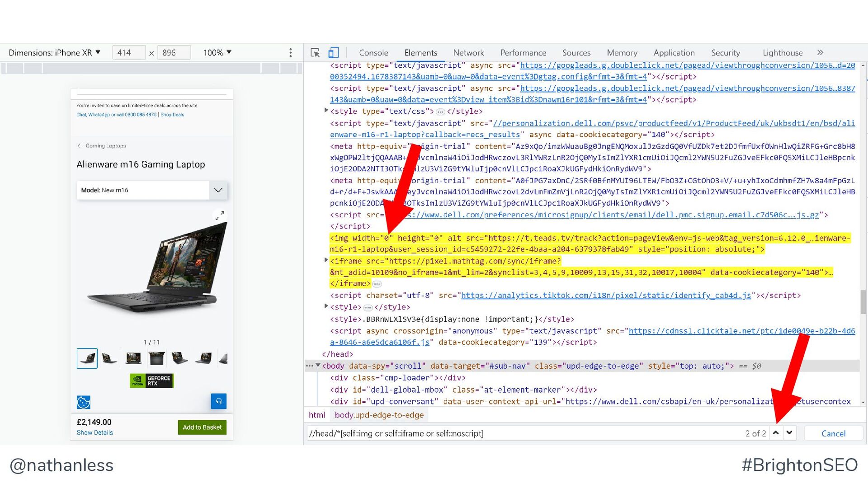Viewport: 868px width, 488px height.
Task: Switch to the Sources tab
Action: 576,53
